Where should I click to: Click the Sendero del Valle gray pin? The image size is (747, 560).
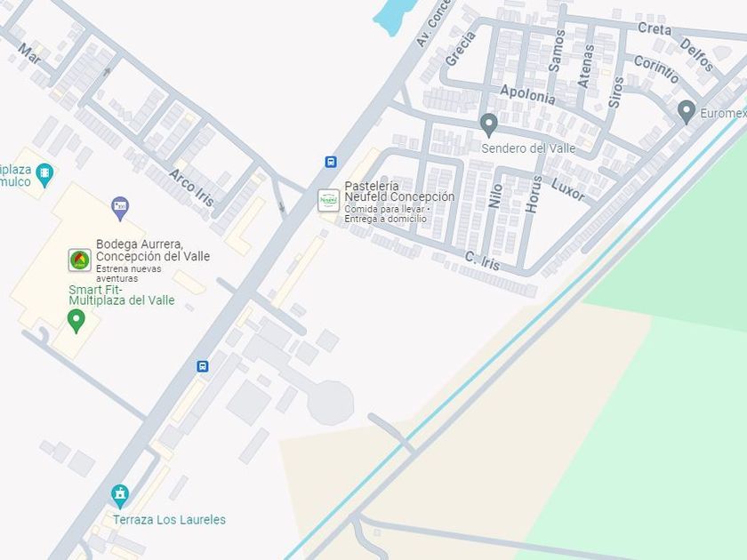click(489, 125)
